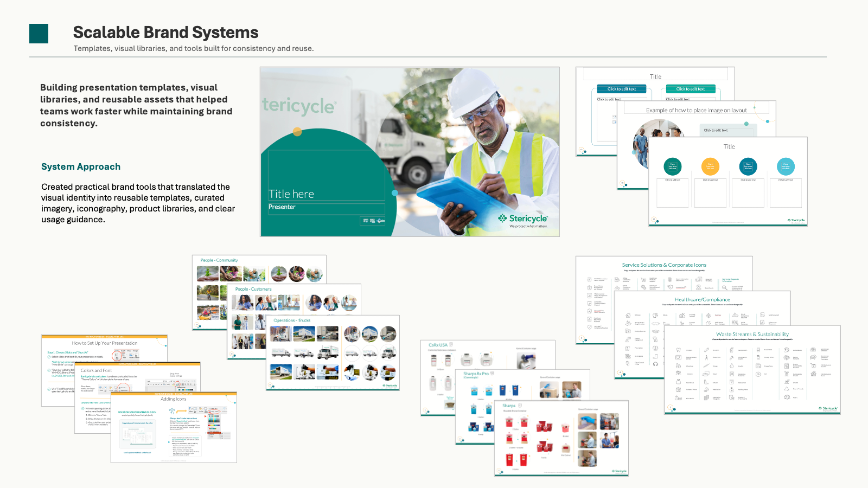Screen dimensions: 868x488
Task: Click Stericycle logo on four-circle Title slide
Action: pyautogui.click(x=796, y=220)
